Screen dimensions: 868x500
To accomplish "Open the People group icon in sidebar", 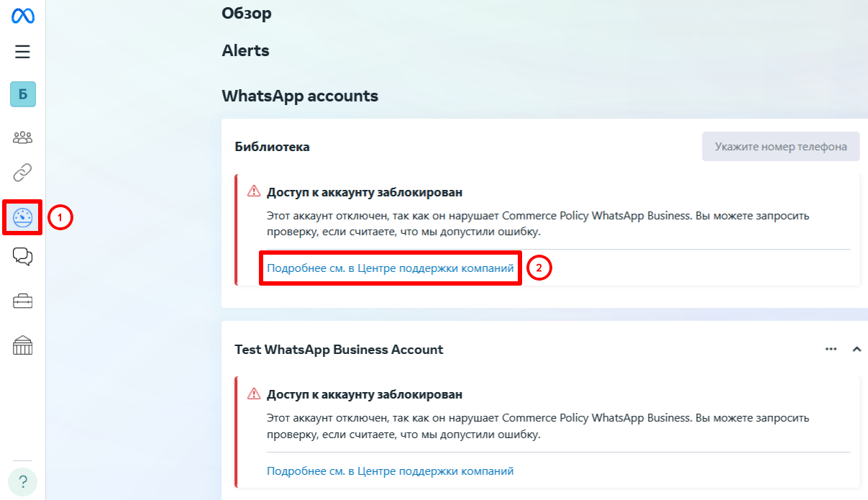I will [23, 137].
